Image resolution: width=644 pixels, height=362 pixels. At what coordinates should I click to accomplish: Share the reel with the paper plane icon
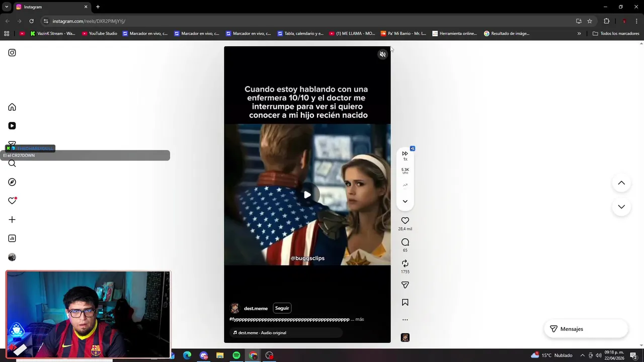405,285
